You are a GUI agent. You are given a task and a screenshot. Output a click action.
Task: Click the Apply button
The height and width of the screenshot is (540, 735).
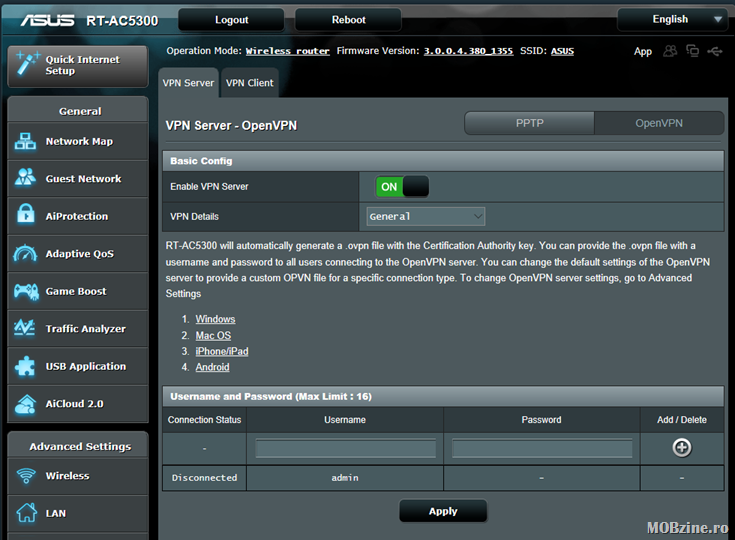point(443,511)
